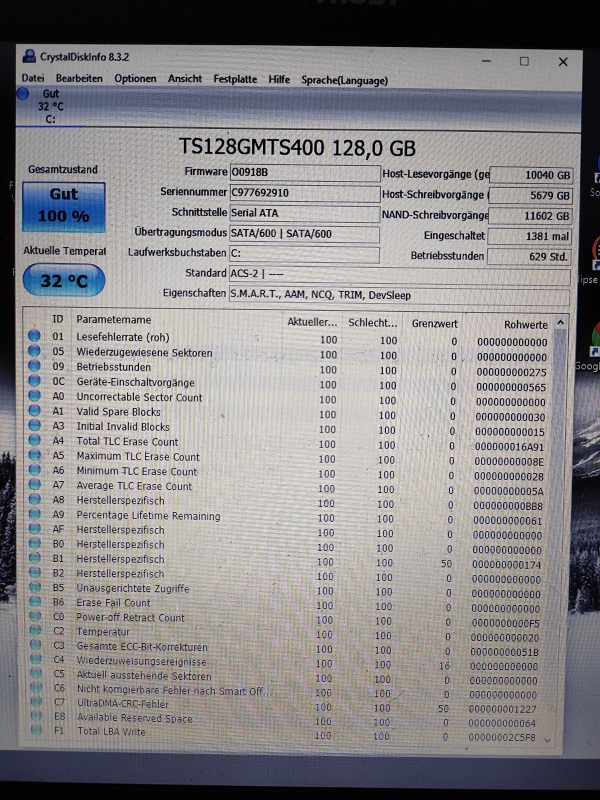Click status dot for C0 Power-off Retract Count
Image resolution: width=600 pixels, height=800 pixels.
click(x=35, y=616)
